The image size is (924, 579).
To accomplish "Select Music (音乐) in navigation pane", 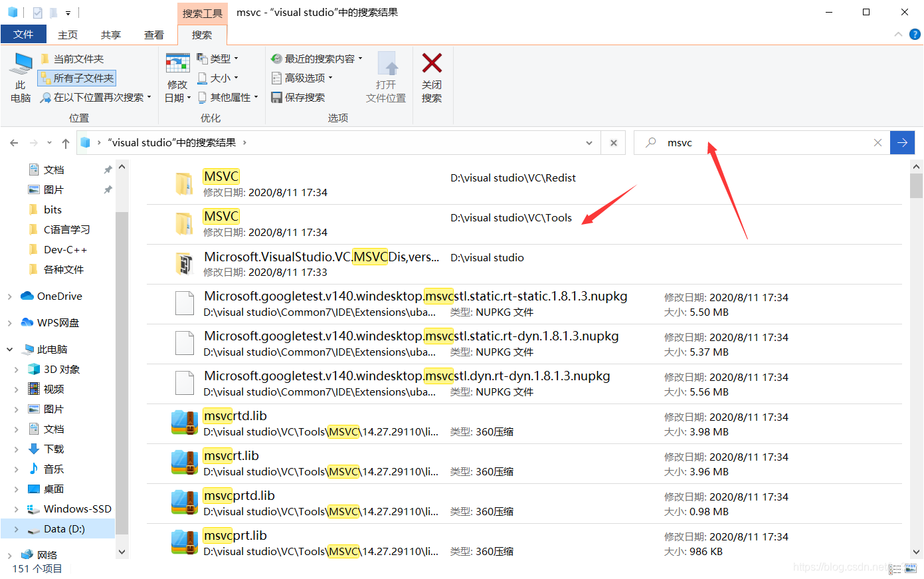I will (54, 469).
